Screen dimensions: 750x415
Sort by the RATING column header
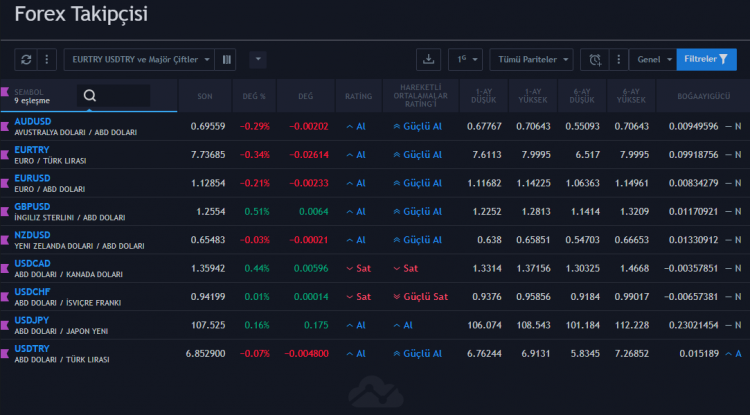click(x=359, y=96)
